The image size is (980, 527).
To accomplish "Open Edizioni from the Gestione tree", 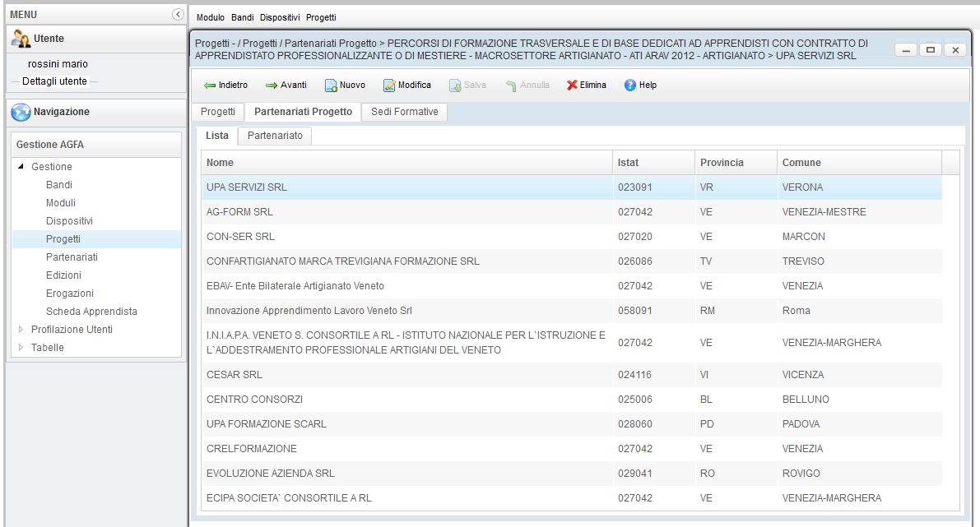I will [x=63, y=275].
